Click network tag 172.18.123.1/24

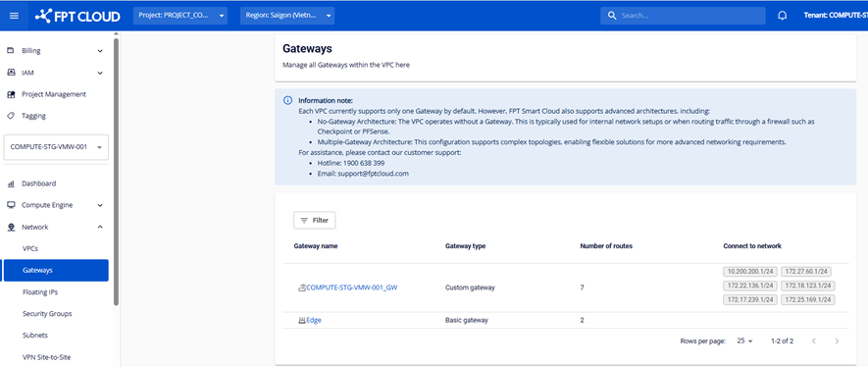pyautogui.click(x=807, y=286)
